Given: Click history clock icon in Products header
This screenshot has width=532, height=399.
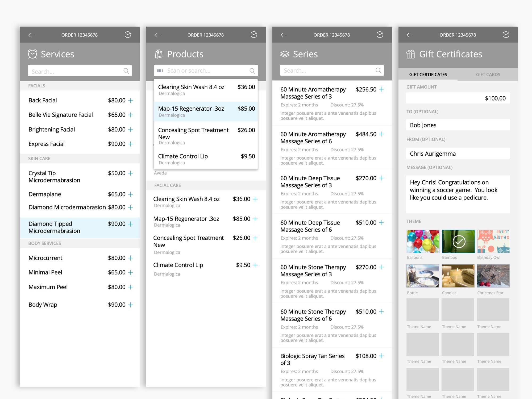Looking at the screenshot, I should pyautogui.click(x=254, y=35).
